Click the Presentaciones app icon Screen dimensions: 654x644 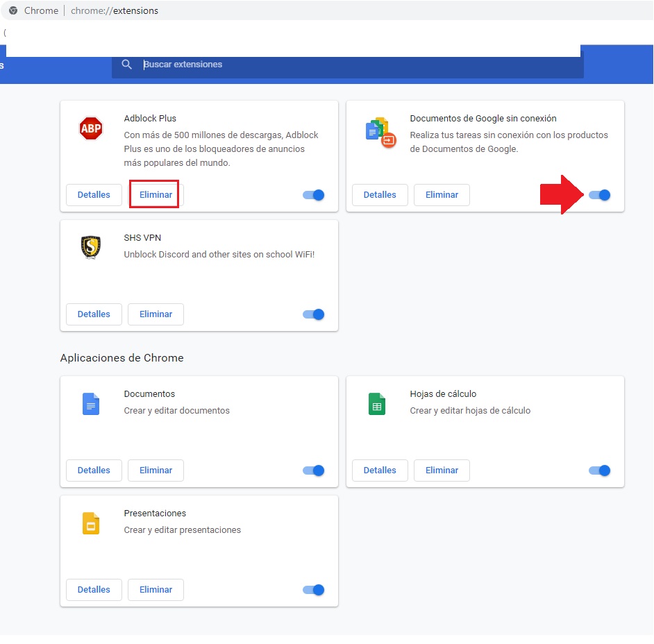tap(90, 523)
